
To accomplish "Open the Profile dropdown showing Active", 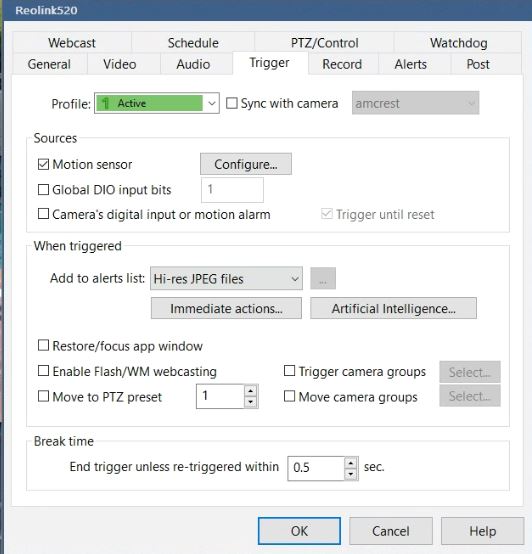I will (x=157, y=103).
